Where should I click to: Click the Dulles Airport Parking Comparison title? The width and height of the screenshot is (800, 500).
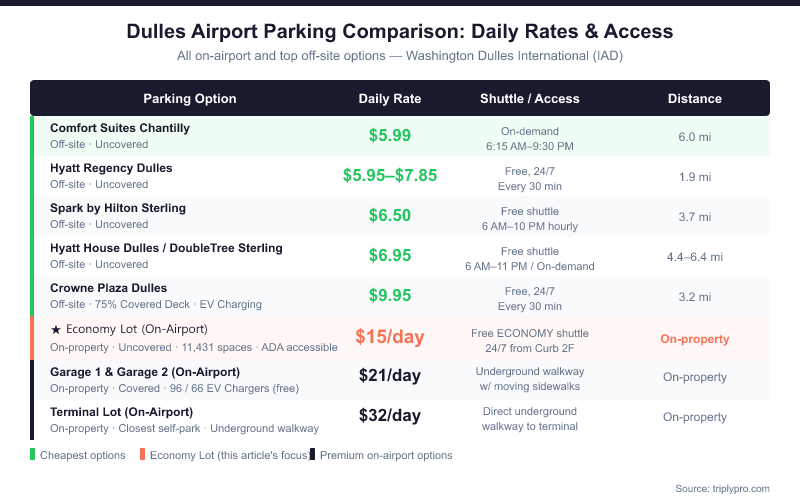[400, 31]
